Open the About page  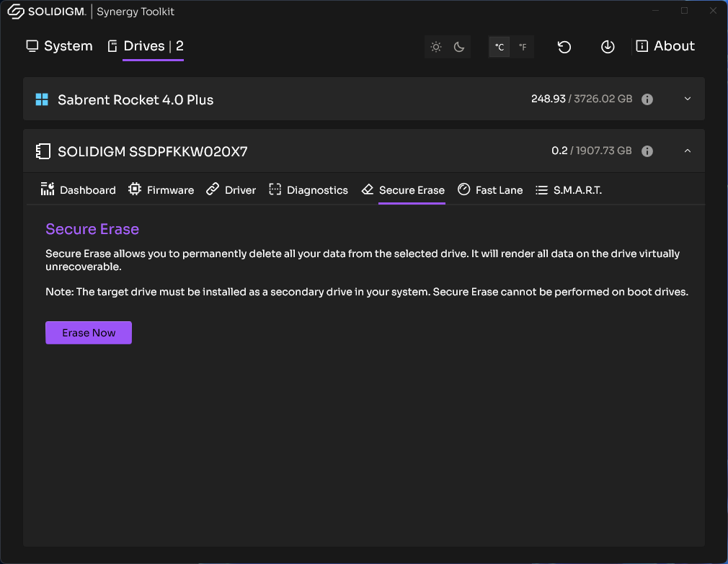(665, 46)
